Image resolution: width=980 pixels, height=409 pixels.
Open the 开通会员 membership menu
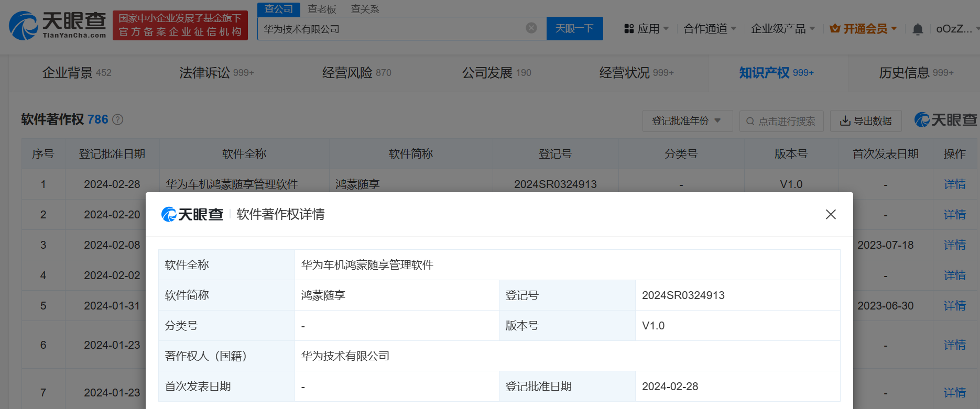click(x=864, y=29)
